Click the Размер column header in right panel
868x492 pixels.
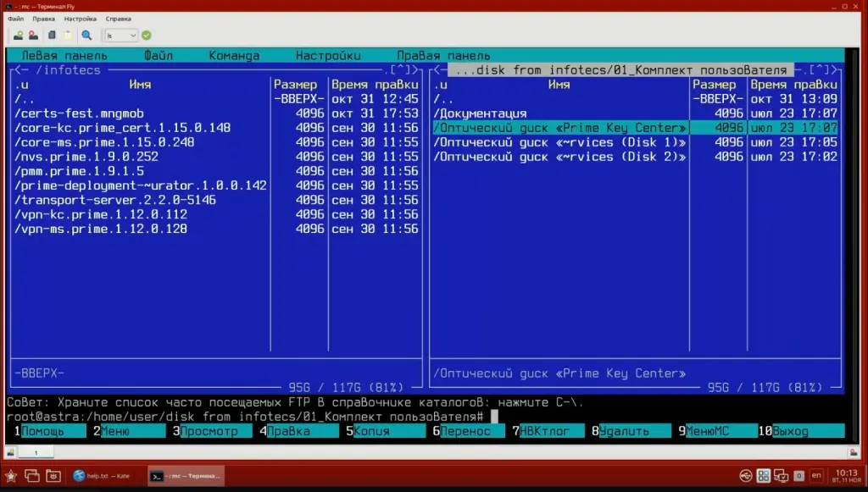[x=715, y=85]
